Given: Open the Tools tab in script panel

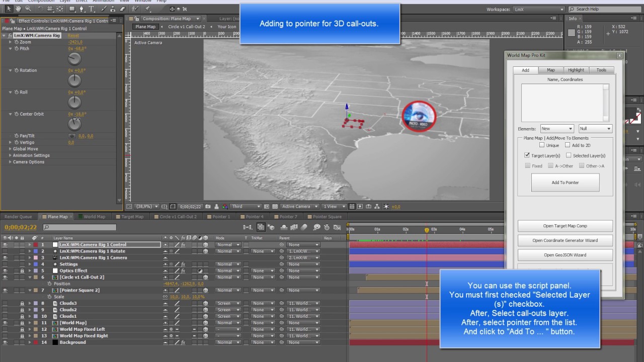Looking at the screenshot, I should click(601, 70).
